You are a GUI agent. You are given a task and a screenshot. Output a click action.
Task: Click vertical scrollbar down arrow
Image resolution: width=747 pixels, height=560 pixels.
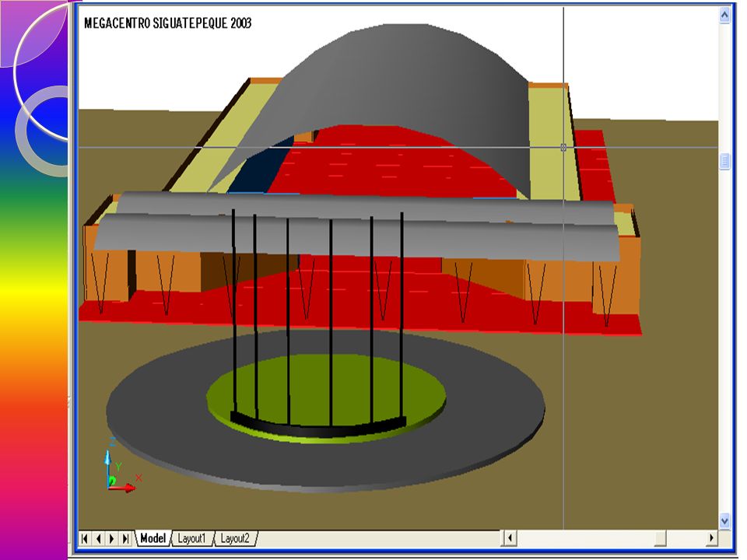click(x=724, y=520)
